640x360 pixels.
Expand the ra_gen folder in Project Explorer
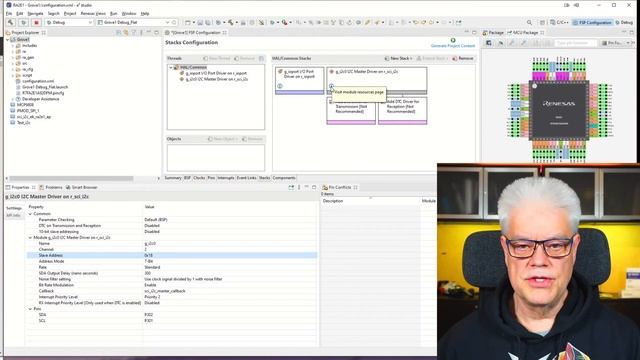(x=13, y=58)
